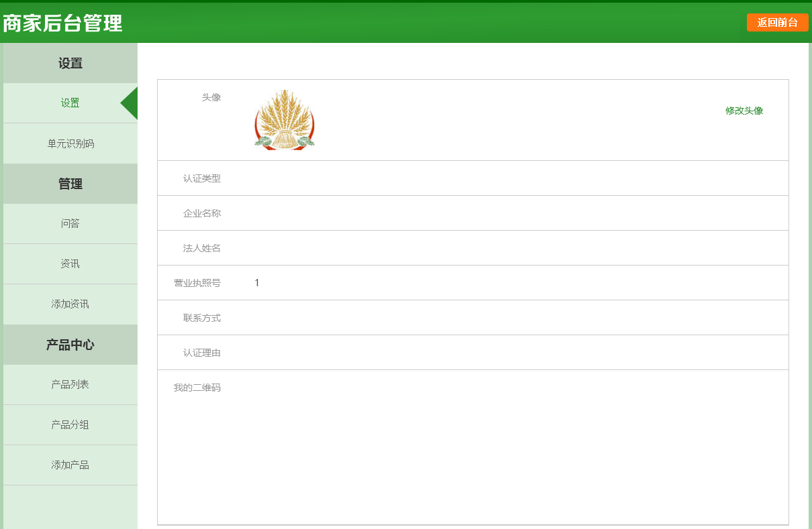Screen dimensions: 812x529
Task: Select 产品分组 in the sidebar
Action: tap(70, 425)
